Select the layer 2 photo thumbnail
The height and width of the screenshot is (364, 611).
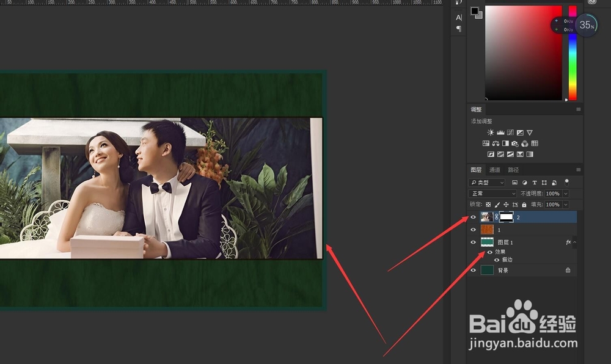(487, 217)
